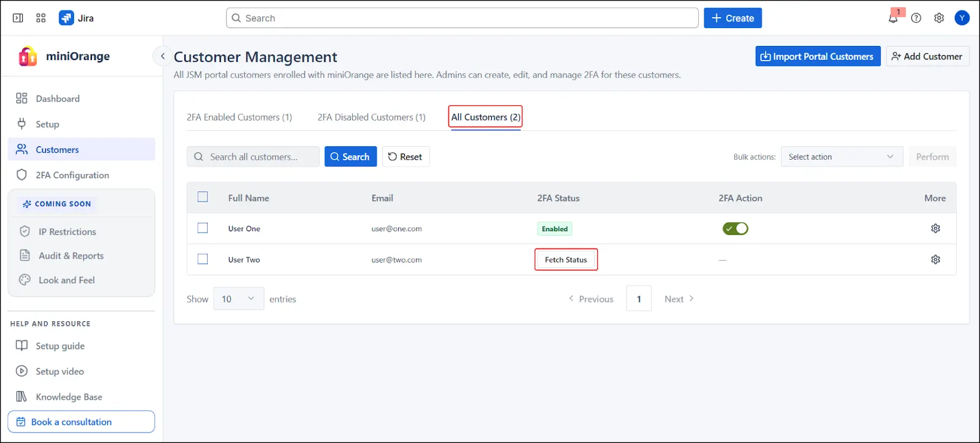Image resolution: width=980 pixels, height=443 pixels.
Task: Open settings gear for User Two row
Action: click(935, 259)
